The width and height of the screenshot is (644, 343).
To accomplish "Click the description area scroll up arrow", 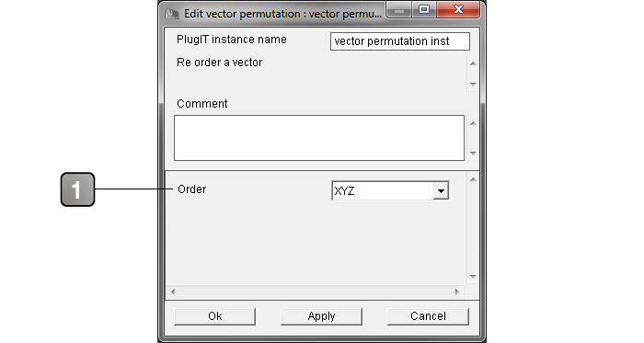I will 473,63.
